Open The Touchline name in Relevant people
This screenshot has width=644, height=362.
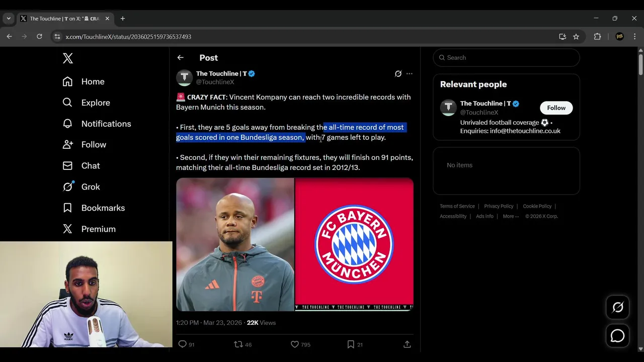click(485, 104)
